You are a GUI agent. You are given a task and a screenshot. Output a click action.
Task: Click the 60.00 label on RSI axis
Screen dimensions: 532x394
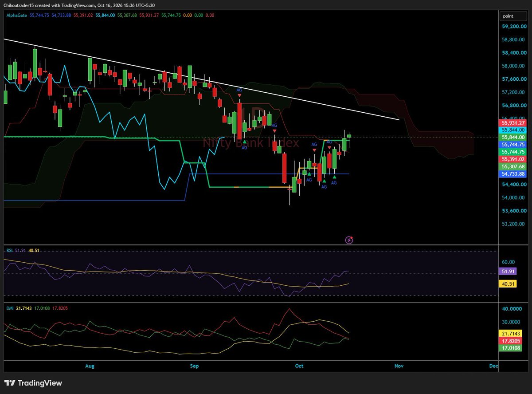point(509,262)
